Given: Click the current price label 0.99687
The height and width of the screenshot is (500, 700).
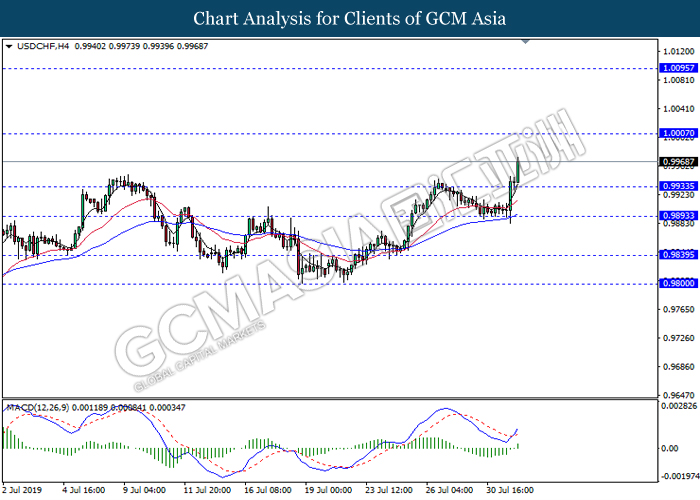Looking at the screenshot, I should point(678,162).
